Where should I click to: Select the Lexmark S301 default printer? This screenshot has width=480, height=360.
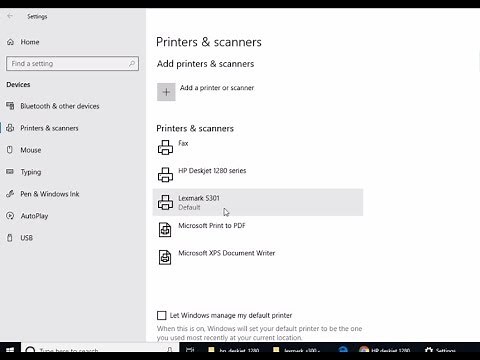pyautogui.click(x=258, y=202)
